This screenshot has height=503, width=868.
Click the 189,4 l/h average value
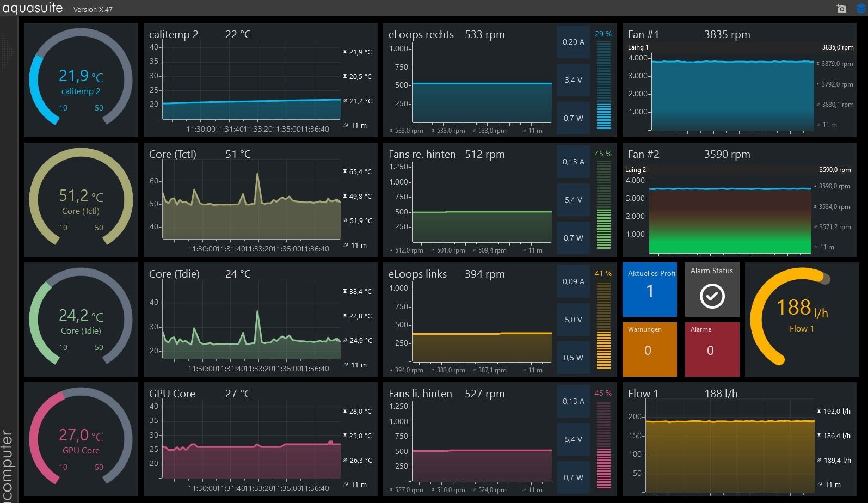tap(837, 461)
